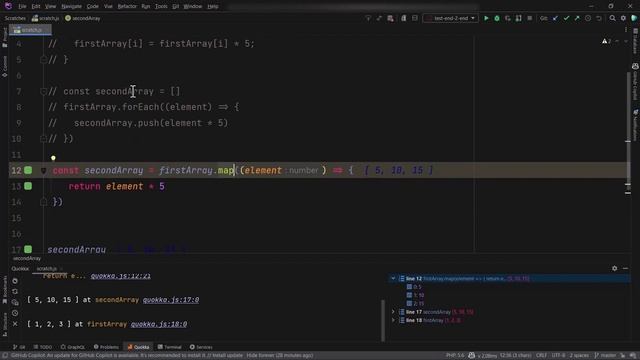Open the File menu
The height and width of the screenshot is (360, 640).
click(x=22, y=7)
